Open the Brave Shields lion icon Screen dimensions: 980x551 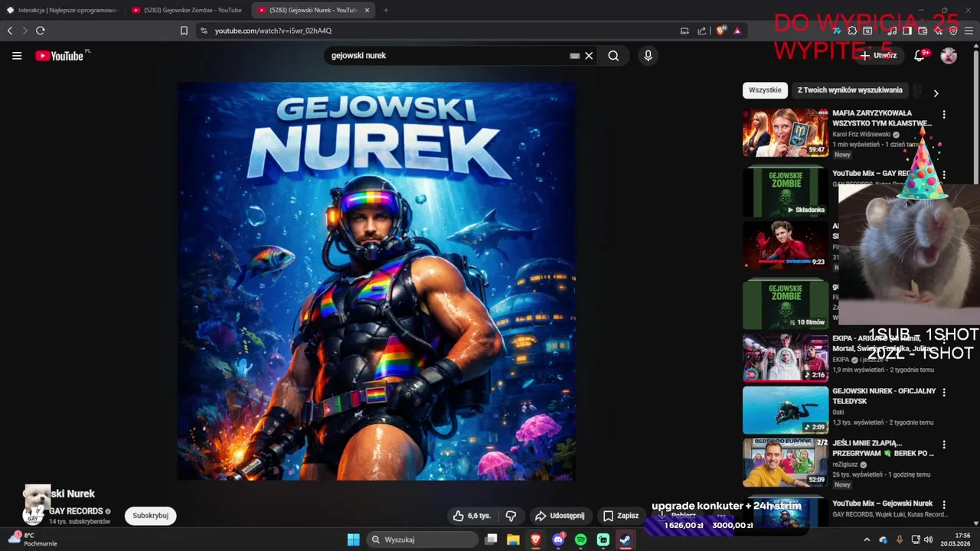point(720,31)
